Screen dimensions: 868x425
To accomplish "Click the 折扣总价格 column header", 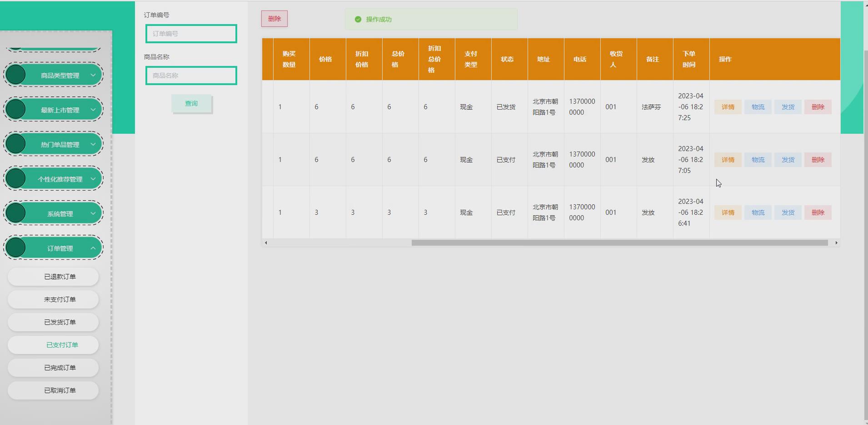I will [437, 59].
